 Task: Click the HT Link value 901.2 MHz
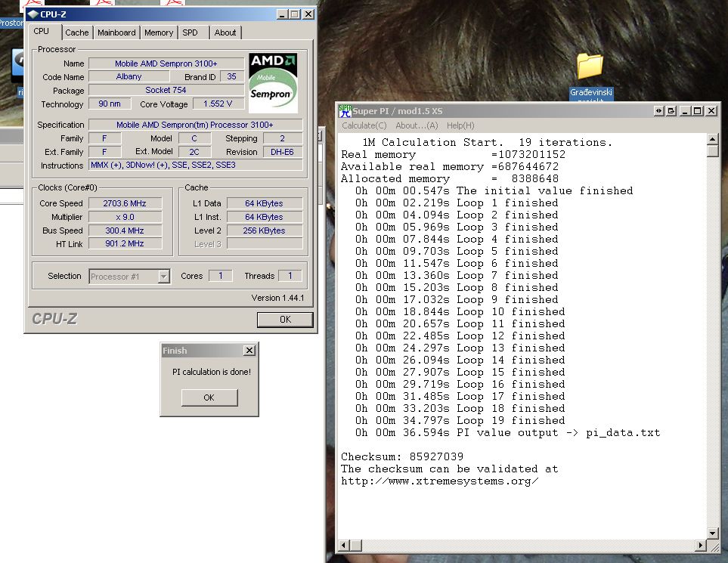125,243
